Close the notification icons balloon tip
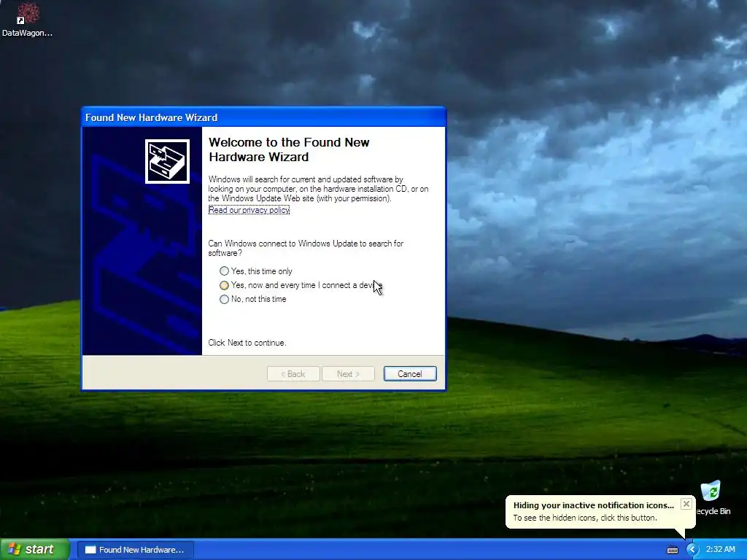747x560 pixels. 686,504
